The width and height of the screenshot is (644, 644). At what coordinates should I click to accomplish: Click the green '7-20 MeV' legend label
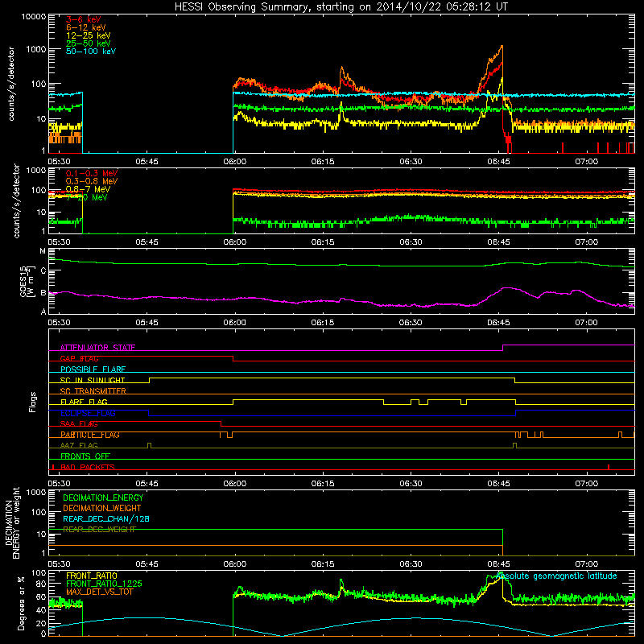point(87,197)
